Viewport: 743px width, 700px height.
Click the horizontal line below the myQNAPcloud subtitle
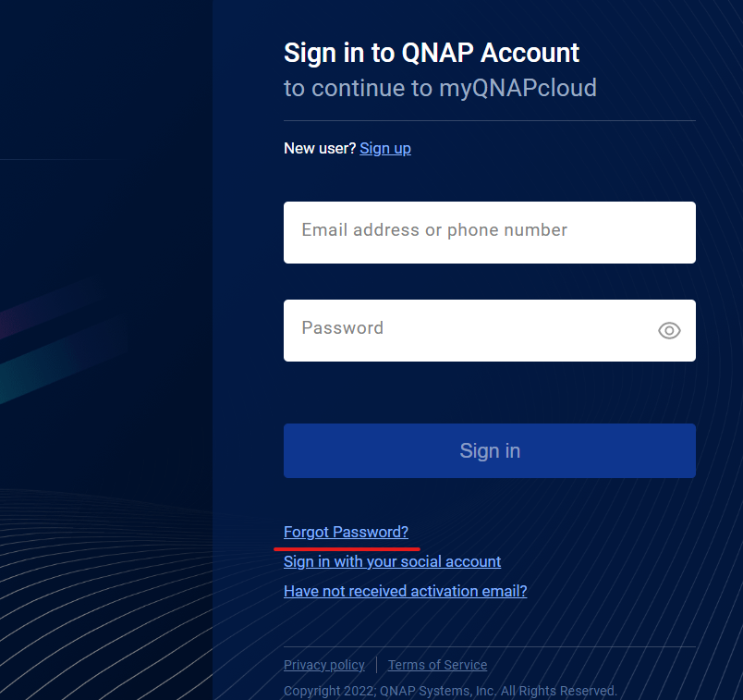pyautogui.click(x=489, y=120)
